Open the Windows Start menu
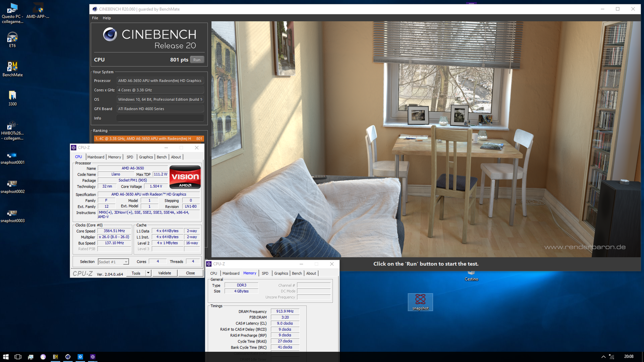The width and height of the screenshot is (644, 362). click(x=6, y=357)
